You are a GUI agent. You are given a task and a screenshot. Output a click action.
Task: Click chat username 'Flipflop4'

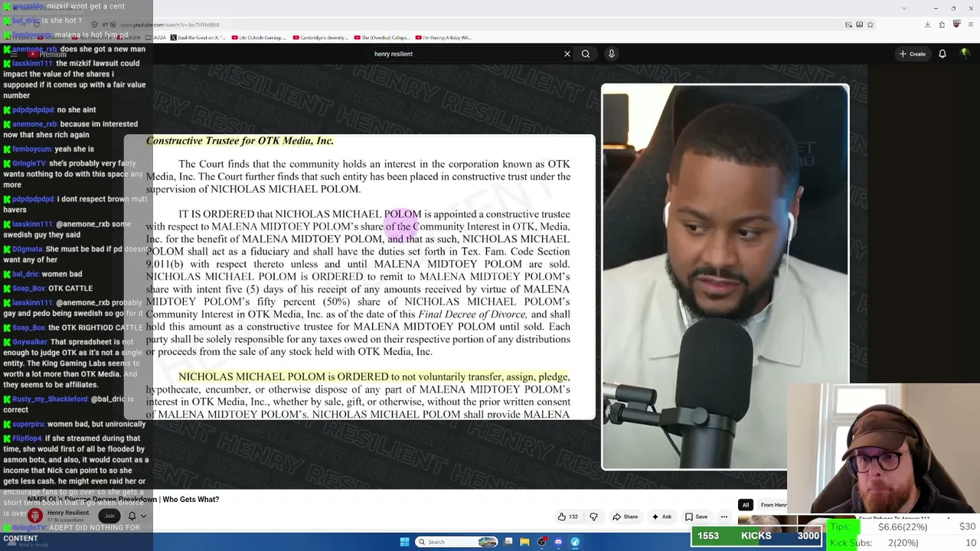(27, 439)
